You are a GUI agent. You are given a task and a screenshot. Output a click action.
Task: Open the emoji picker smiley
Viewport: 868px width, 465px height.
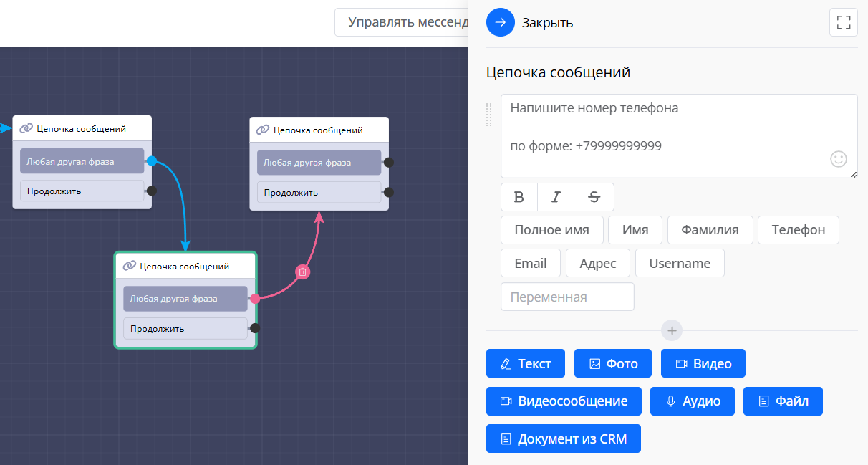pos(838,159)
